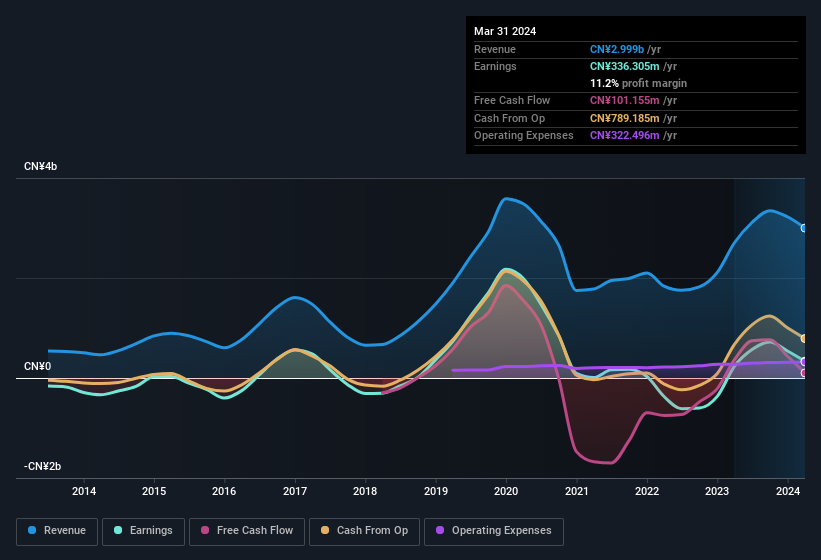Click the CN¥322.496m operating expenses value
This screenshot has width=821, height=560.
pos(625,136)
